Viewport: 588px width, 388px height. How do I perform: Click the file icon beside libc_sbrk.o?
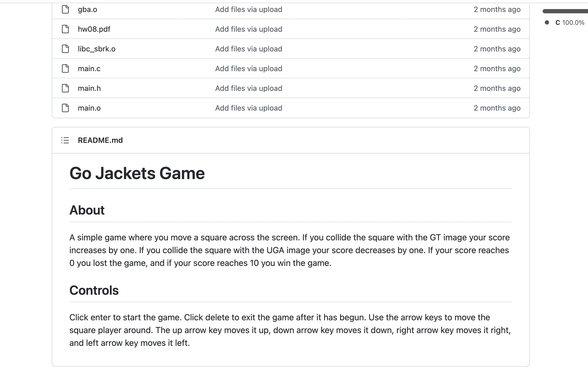pyautogui.click(x=65, y=49)
